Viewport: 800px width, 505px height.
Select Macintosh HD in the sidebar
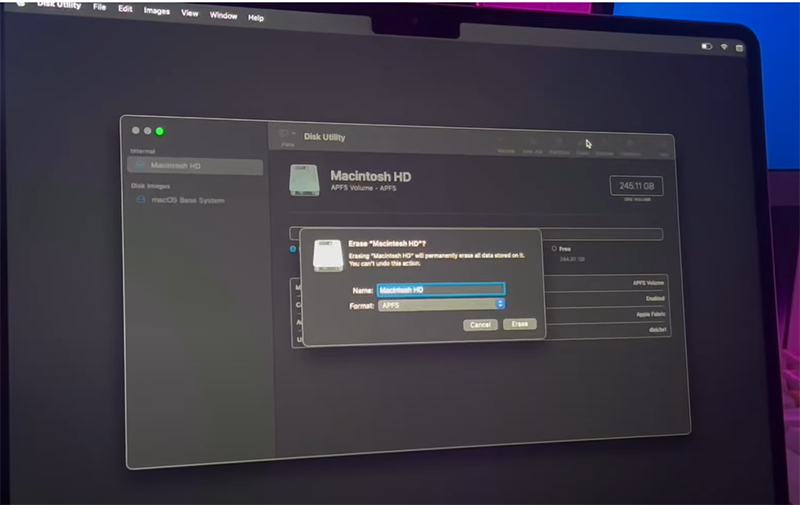195,166
